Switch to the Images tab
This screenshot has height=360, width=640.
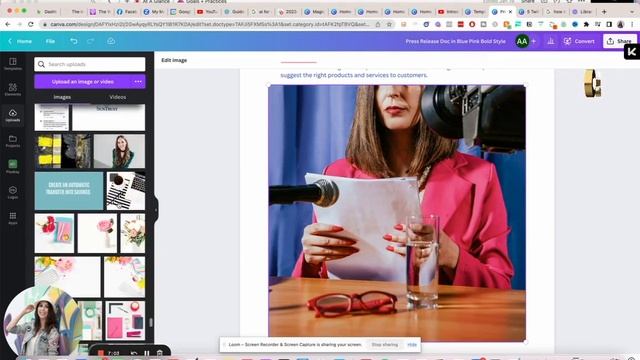[x=62, y=97]
